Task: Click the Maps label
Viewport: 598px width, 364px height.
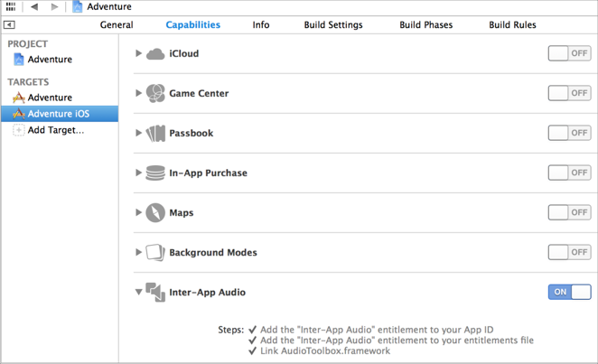Action: point(182,212)
